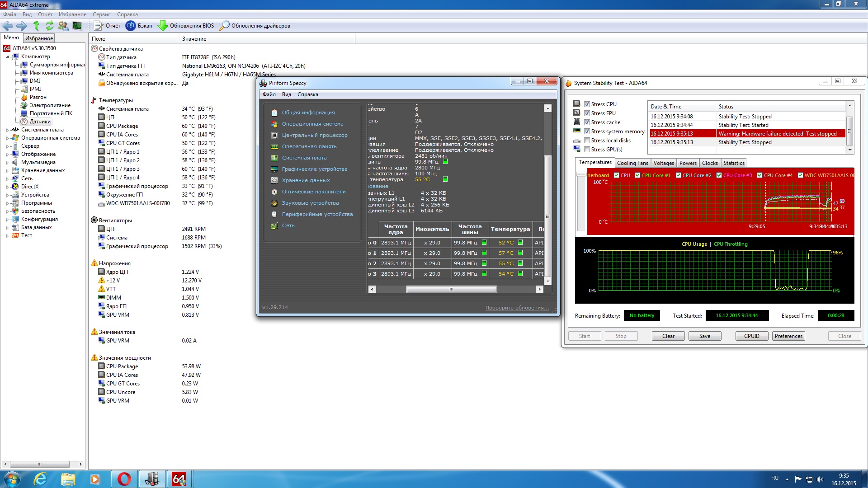Expand the Хранение данных tree node

point(7,171)
